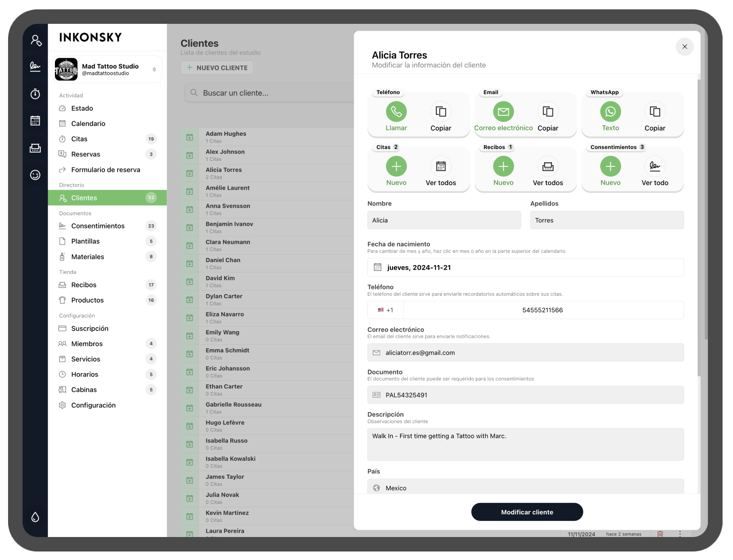Navigate to Productos in Tienda section
Viewport: 733px width, 560px height.
pyautogui.click(x=107, y=300)
